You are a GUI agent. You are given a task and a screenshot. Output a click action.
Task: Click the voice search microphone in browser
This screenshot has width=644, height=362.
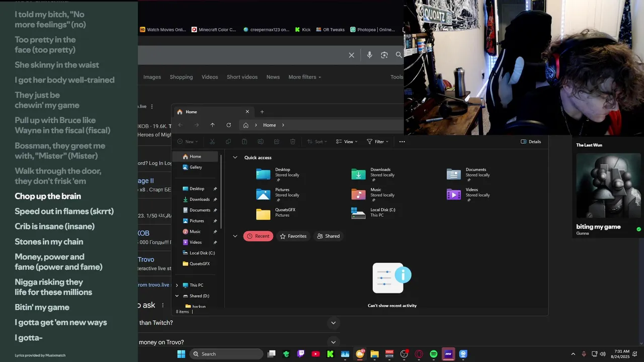coord(369,55)
